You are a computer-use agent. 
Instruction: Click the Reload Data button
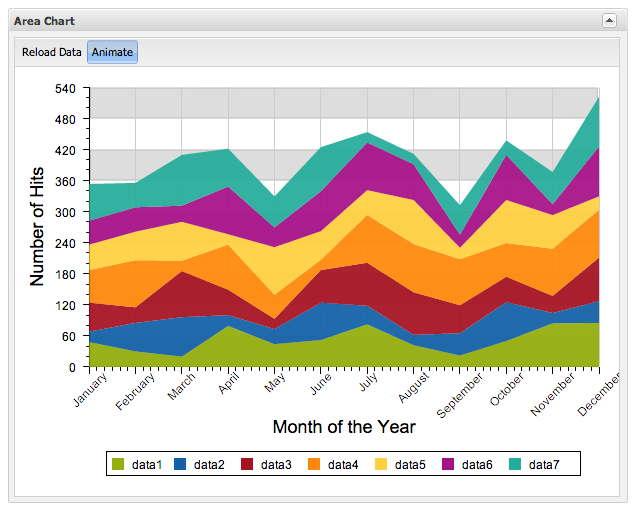(51, 52)
